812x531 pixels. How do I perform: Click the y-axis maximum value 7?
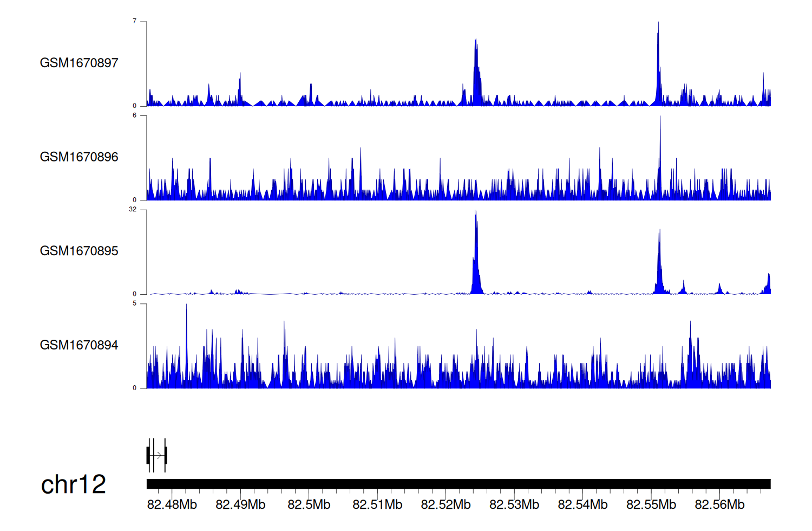click(135, 22)
